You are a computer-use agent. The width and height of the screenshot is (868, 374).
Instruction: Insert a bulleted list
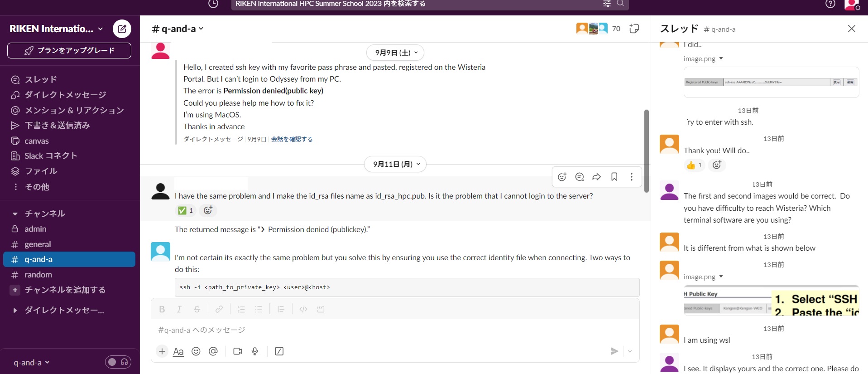[x=259, y=309]
